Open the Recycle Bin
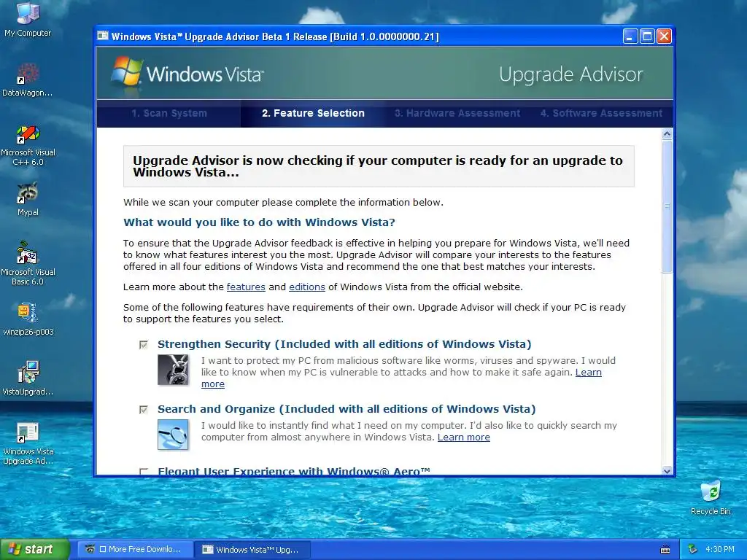This screenshot has width=747, height=560. click(x=711, y=497)
